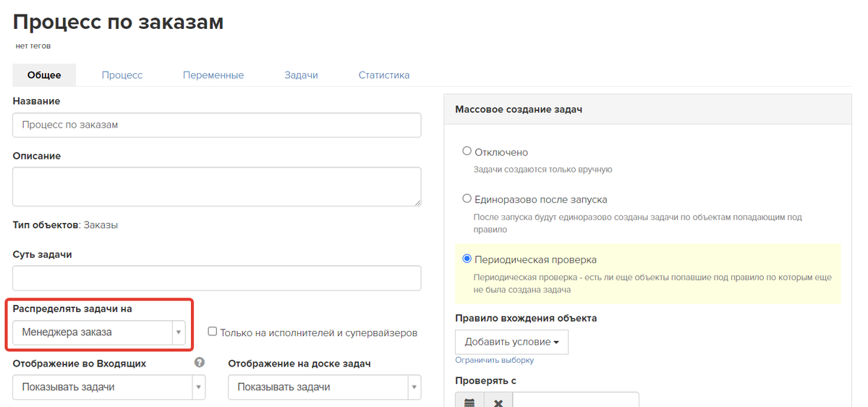This screenshot has height=407, width=868.
Task: Click the Распределять задачи на label
Action: tap(72, 309)
